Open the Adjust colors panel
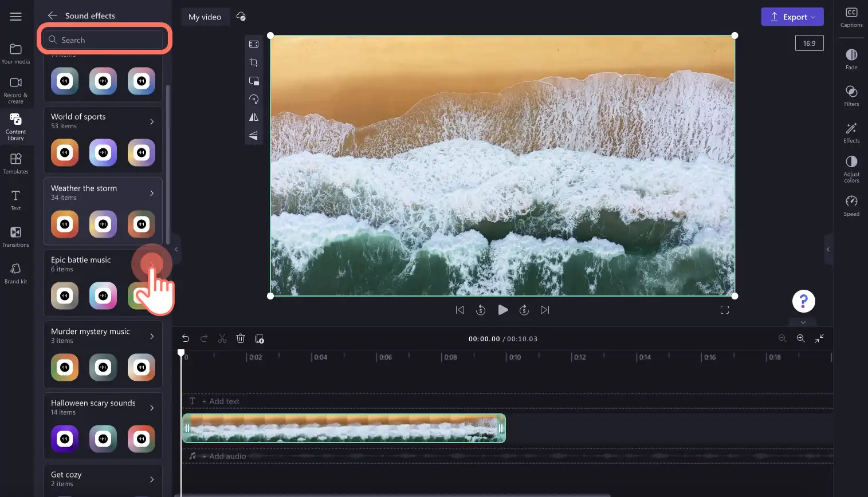The width and height of the screenshot is (868, 497). click(851, 169)
